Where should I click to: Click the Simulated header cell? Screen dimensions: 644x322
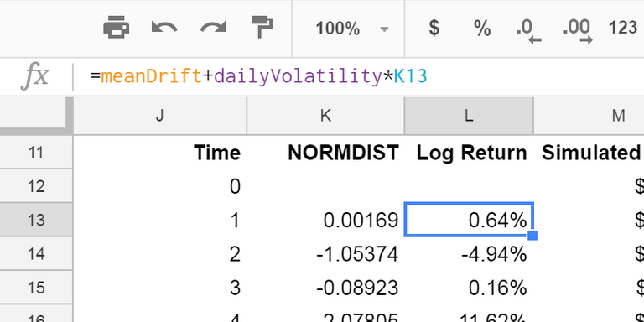[x=589, y=153]
